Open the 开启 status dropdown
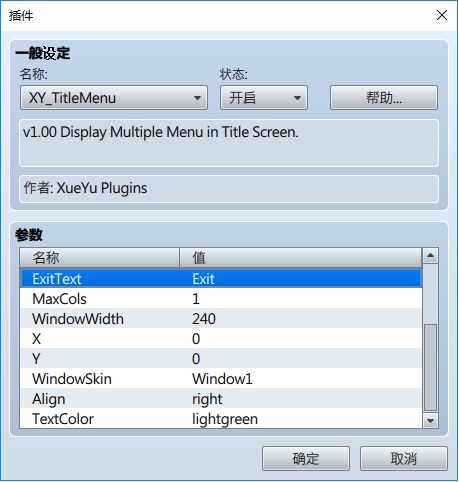459x482 pixels. point(264,98)
